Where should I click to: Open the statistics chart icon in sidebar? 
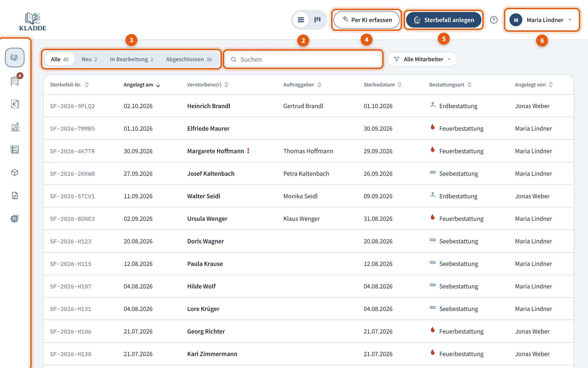15,127
